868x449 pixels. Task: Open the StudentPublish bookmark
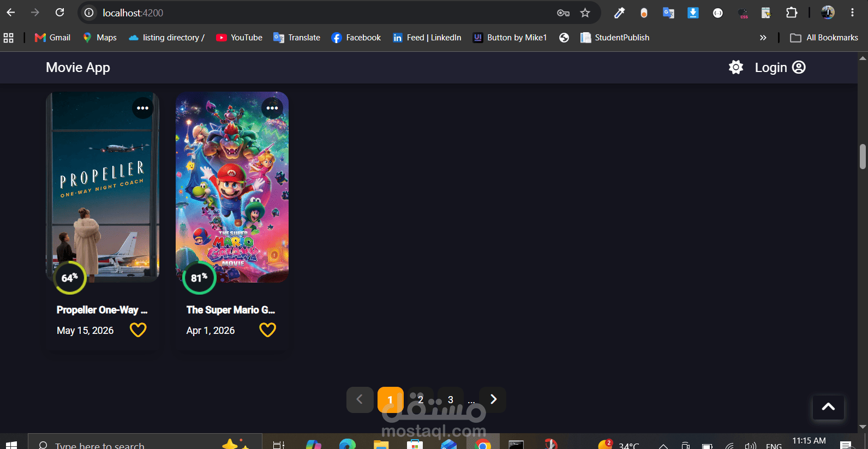coord(615,38)
